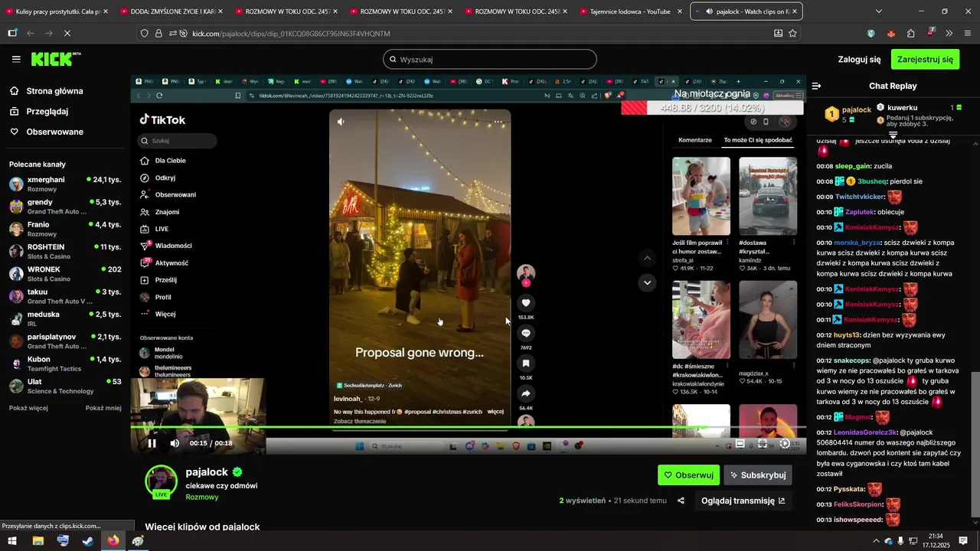980x551 pixels.
Task: Click the Subskrybuj button
Action: [x=758, y=475]
